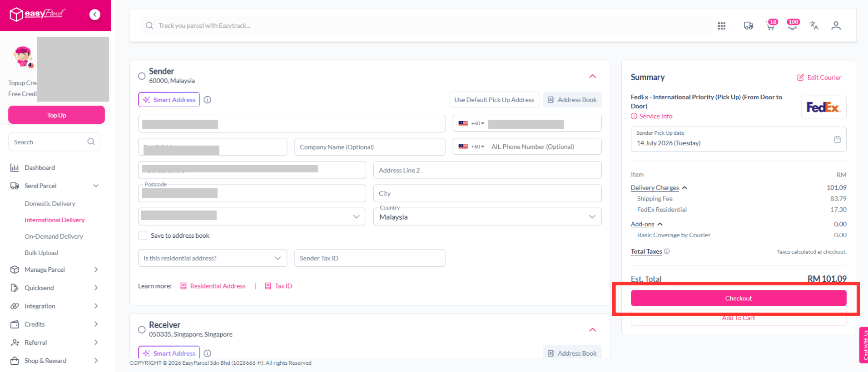
Task: Open Residential Address learn more link
Action: 213,286
